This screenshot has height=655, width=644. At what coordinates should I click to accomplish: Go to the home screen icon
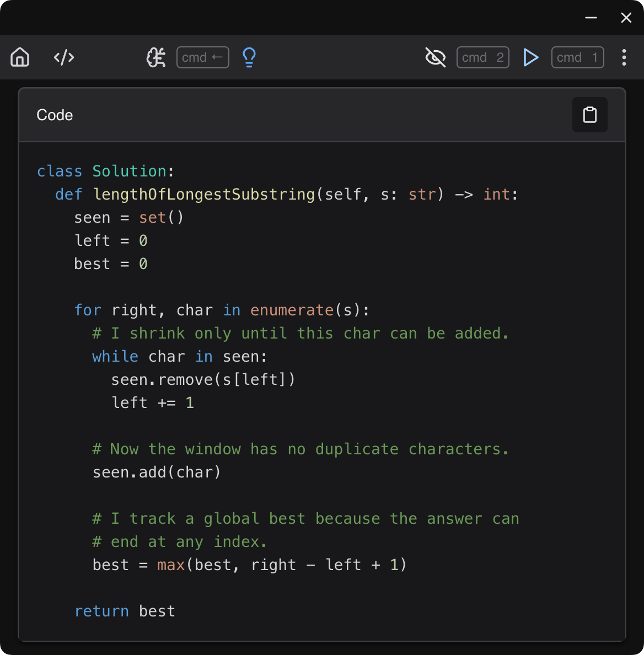[20, 57]
